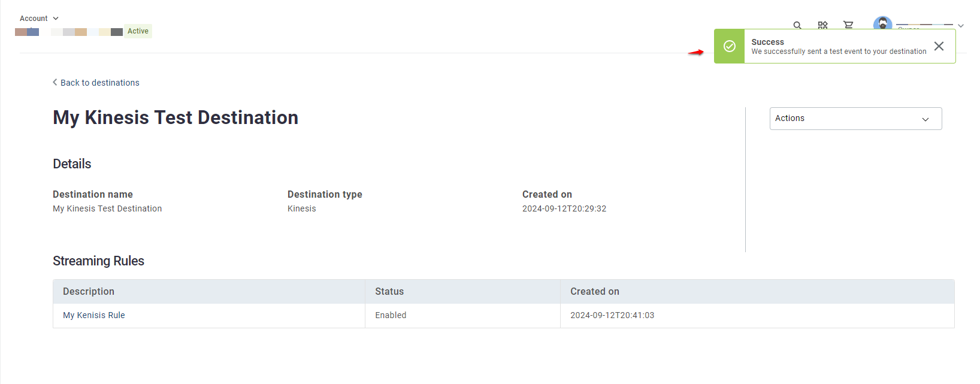Click the Success notification message text
Viewport: 980px width, 384px height.
[x=839, y=52]
